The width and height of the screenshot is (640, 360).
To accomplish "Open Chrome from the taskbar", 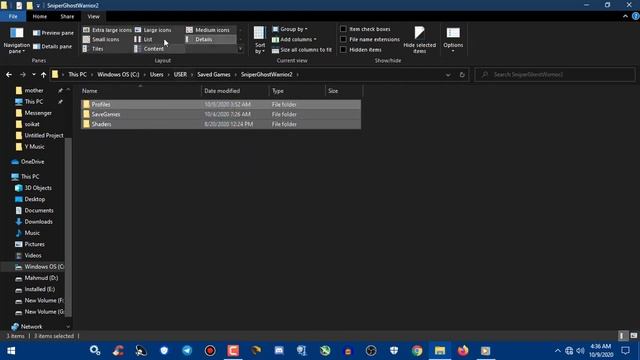I will [417, 351].
